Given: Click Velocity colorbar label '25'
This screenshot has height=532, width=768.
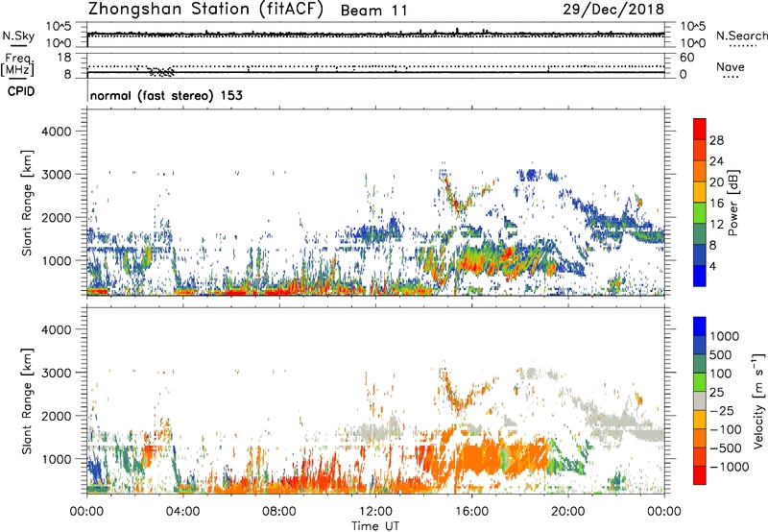Looking at the screenshot, I should pos(716,392).
